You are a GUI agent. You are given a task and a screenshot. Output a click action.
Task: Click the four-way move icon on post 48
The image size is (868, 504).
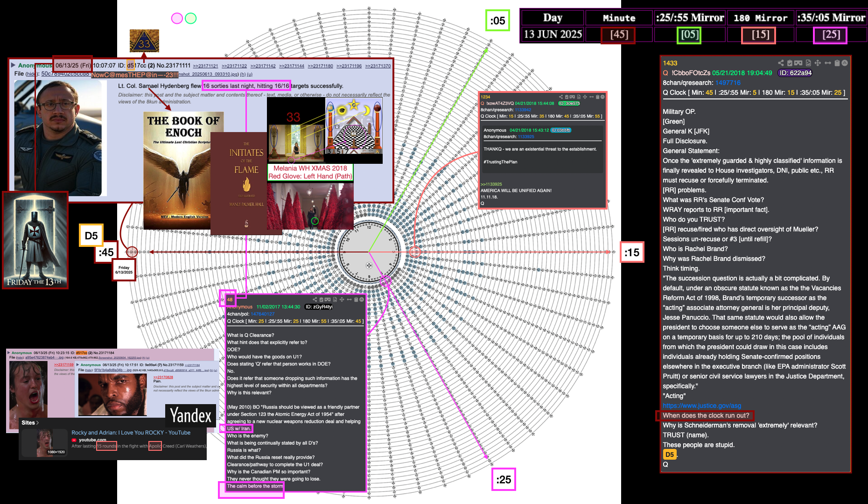pos(342,300)
